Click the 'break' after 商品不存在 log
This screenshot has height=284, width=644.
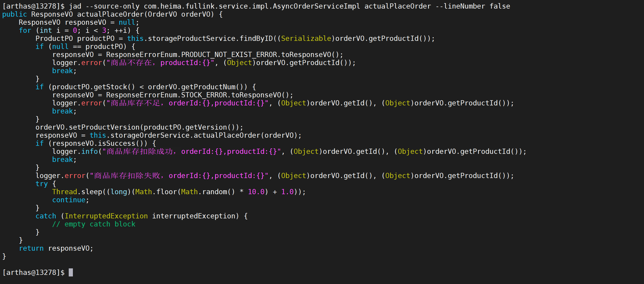click(x=62, y=71)
